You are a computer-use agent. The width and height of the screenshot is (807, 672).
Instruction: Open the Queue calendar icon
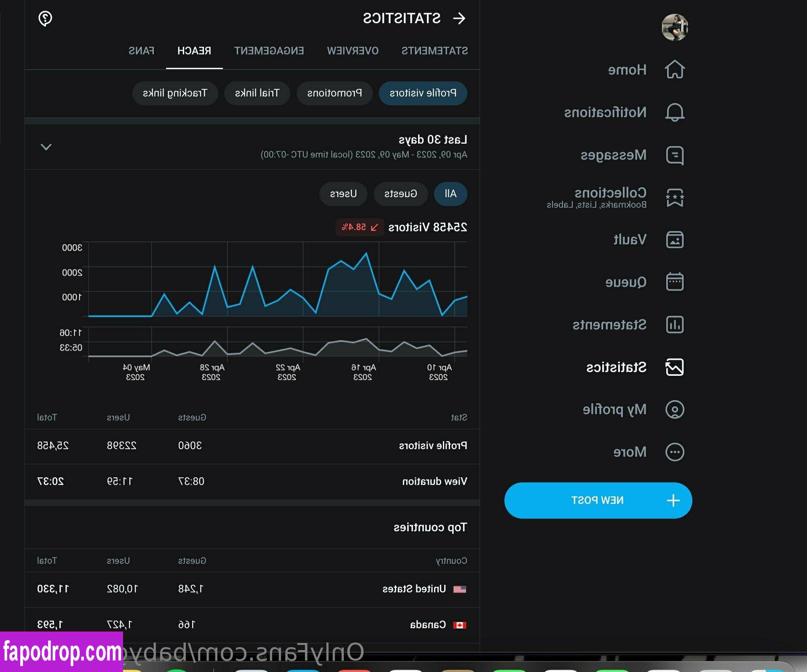(675, 281)
